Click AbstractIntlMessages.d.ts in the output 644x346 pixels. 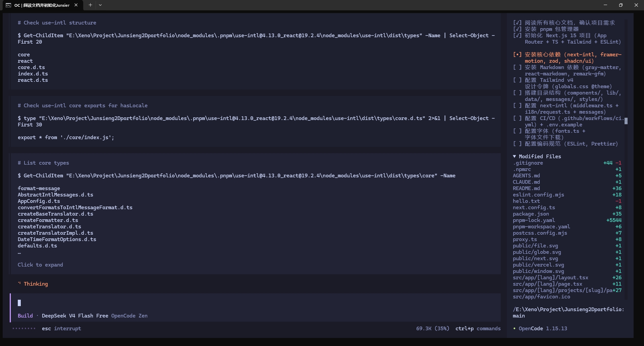click(55, 195)
